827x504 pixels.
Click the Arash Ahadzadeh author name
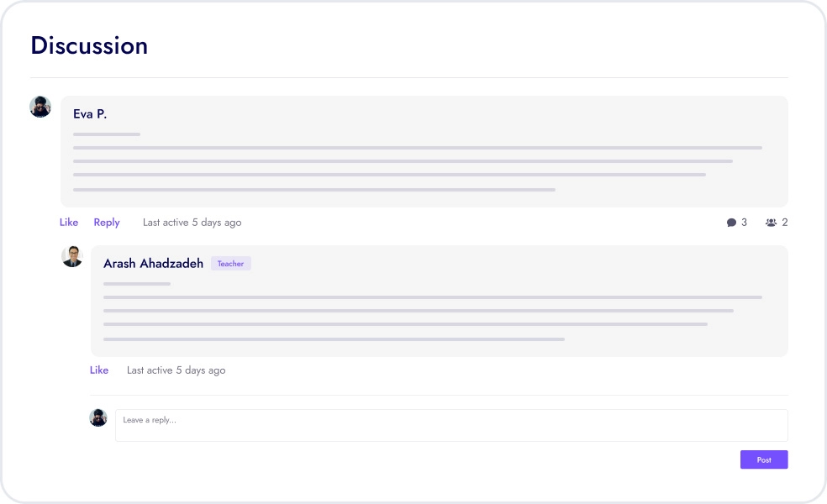(x=153, y=264)
